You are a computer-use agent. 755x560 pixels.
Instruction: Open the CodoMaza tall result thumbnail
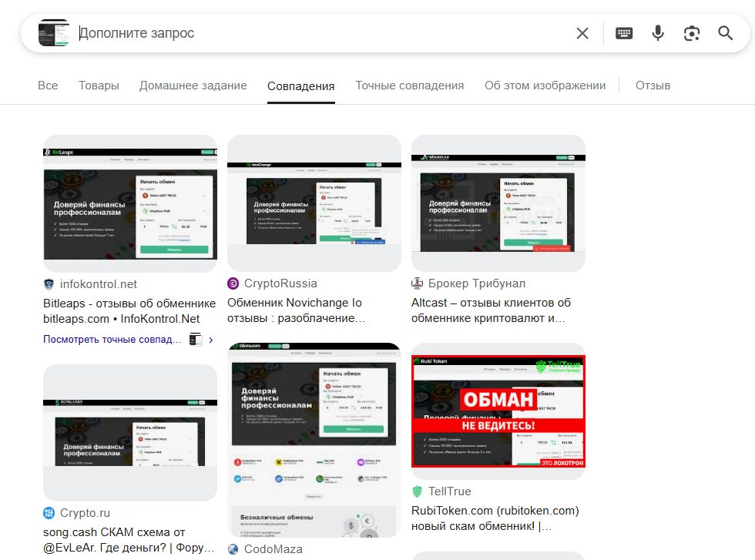tap(314, 440)
